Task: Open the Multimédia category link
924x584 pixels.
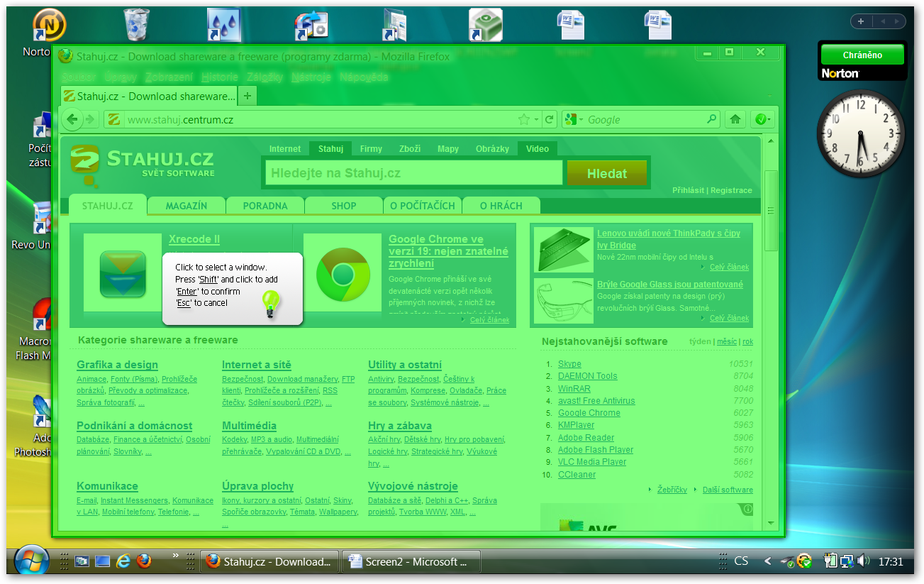Action: [x=249, y=426]
